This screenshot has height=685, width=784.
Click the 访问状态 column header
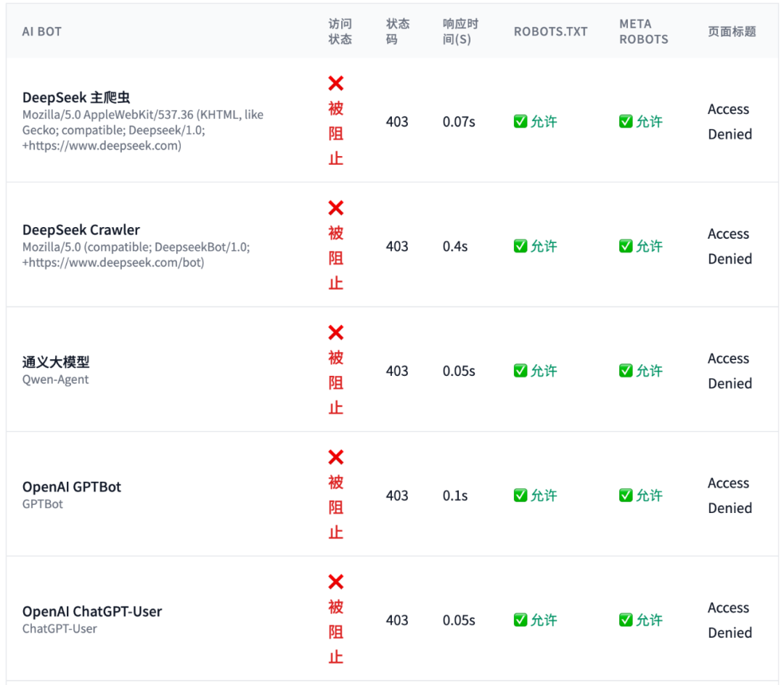(340, 32)
